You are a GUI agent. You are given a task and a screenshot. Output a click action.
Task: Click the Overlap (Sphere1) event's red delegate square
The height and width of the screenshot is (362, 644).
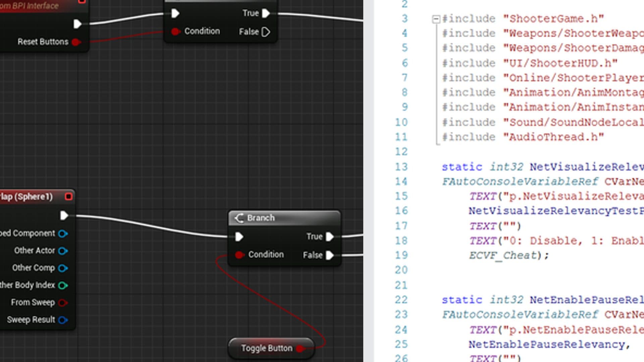(69, 197)
